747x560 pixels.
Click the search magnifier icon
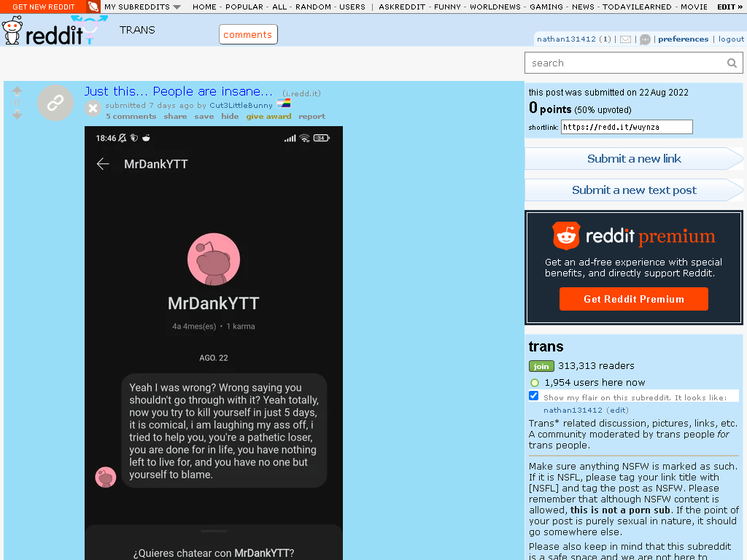732,63
